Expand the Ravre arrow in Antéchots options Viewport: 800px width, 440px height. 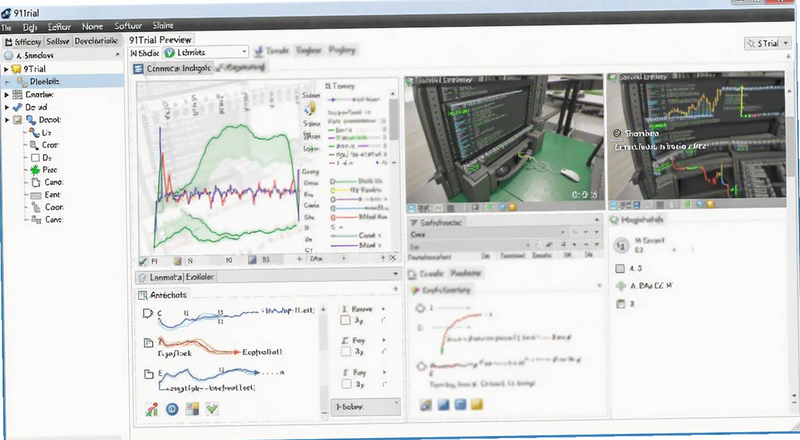tap(383, 309)
